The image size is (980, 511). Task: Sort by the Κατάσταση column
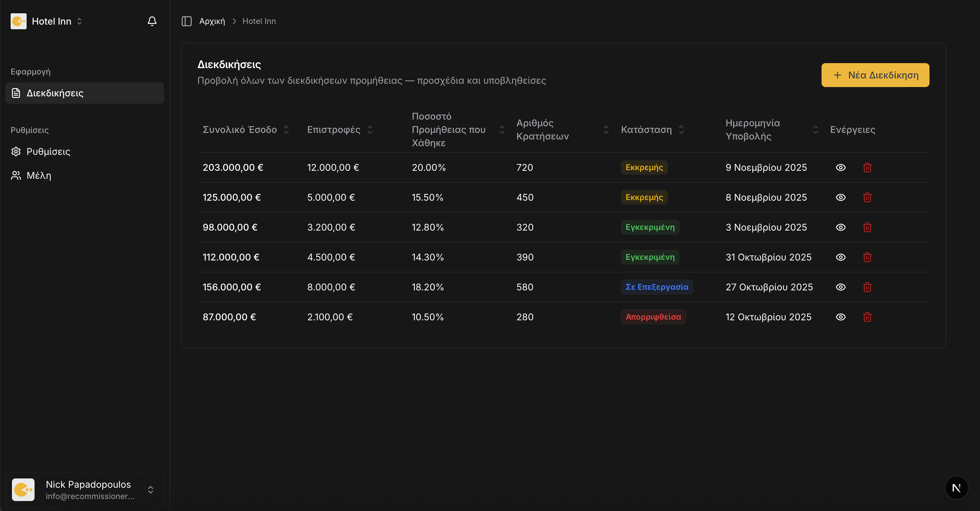[681, 129]
